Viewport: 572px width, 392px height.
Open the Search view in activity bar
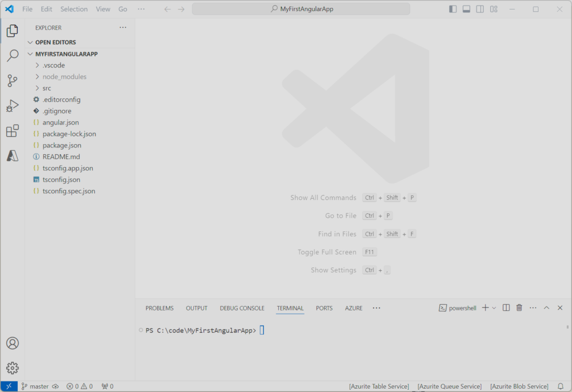(x=12, y=56)
